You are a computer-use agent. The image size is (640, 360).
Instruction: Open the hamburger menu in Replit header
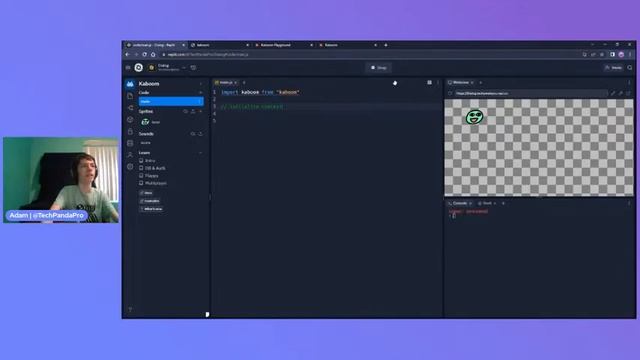128,68
